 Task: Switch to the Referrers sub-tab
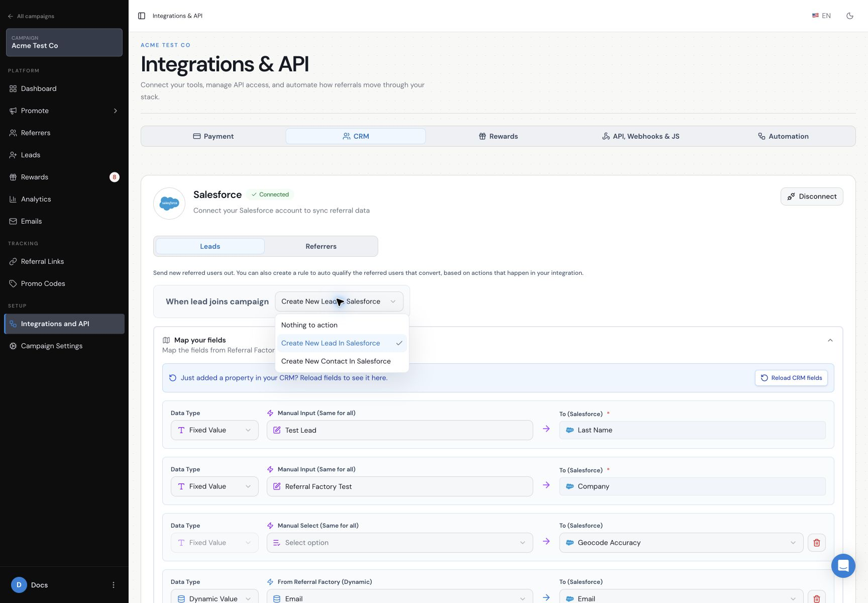click(321, 246)
